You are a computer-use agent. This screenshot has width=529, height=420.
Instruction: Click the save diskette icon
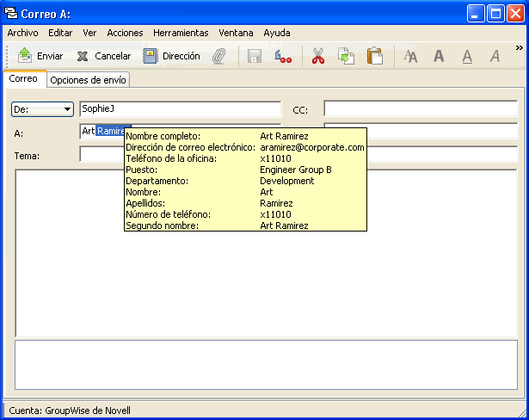(255, 56)
